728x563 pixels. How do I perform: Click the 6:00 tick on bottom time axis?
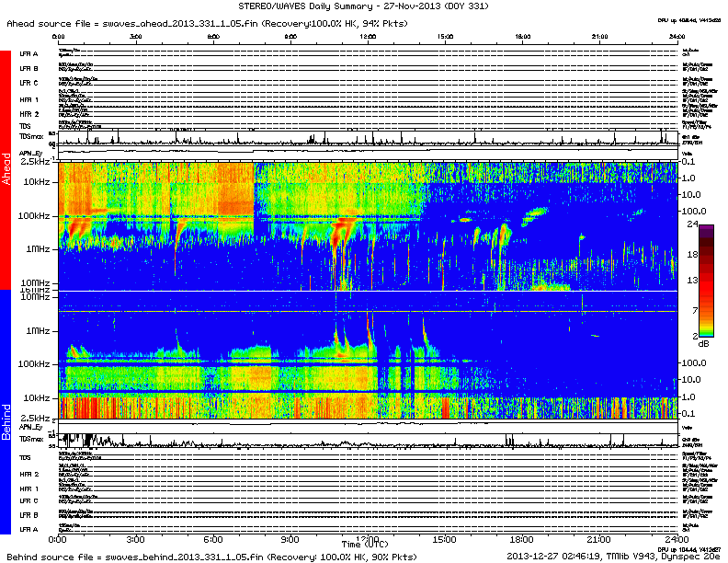213,538
